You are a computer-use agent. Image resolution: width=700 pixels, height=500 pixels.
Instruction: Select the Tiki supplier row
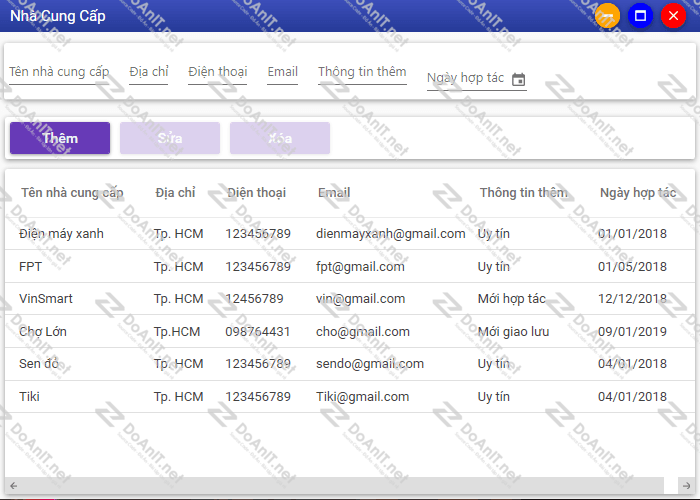click(350, 396)
